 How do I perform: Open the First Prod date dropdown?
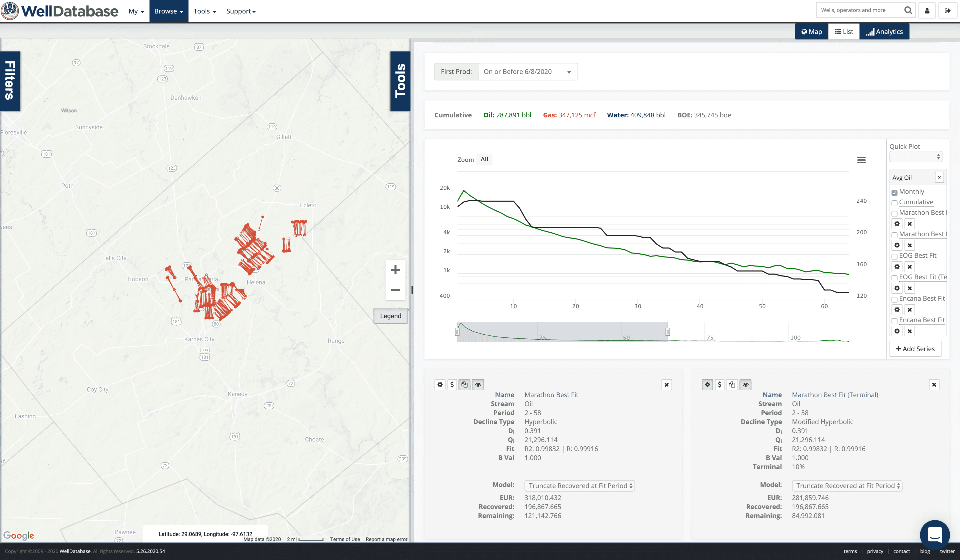527,72
